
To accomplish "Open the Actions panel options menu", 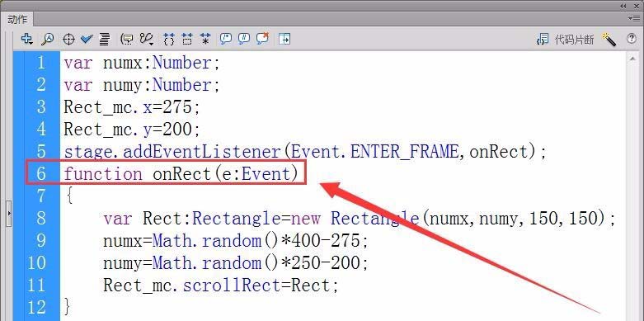I will 633,18.
